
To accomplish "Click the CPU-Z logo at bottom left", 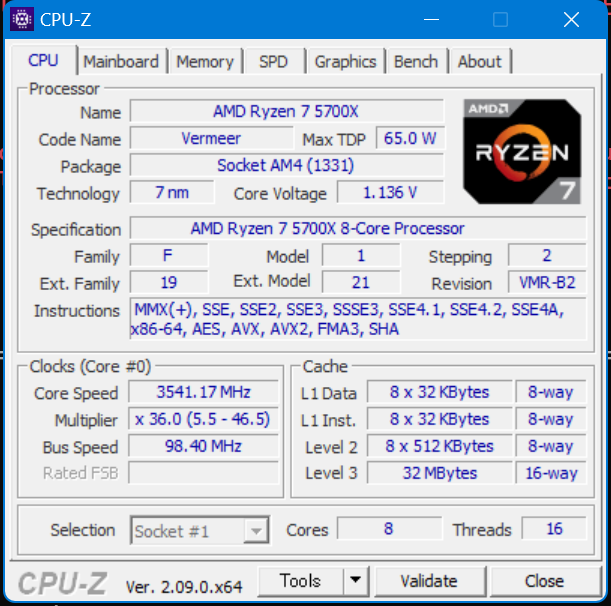I will coord(62,583).
